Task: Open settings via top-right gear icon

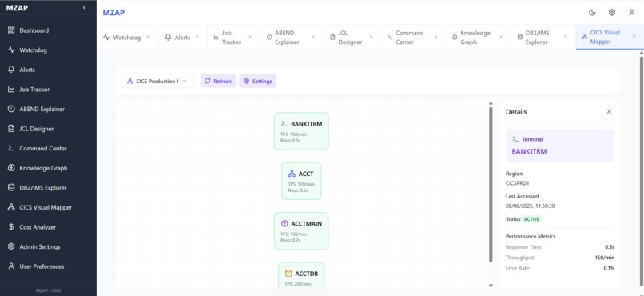Action: (x=612, y=12)
